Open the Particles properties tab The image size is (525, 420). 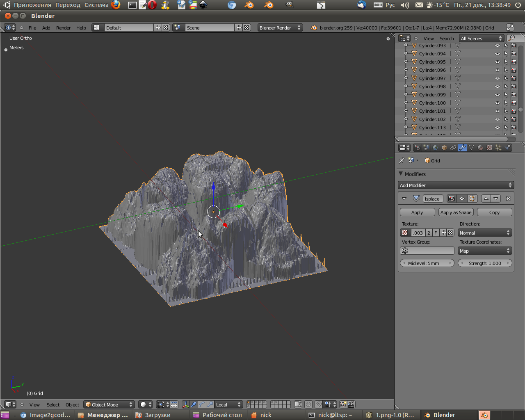tap(498, 148)
